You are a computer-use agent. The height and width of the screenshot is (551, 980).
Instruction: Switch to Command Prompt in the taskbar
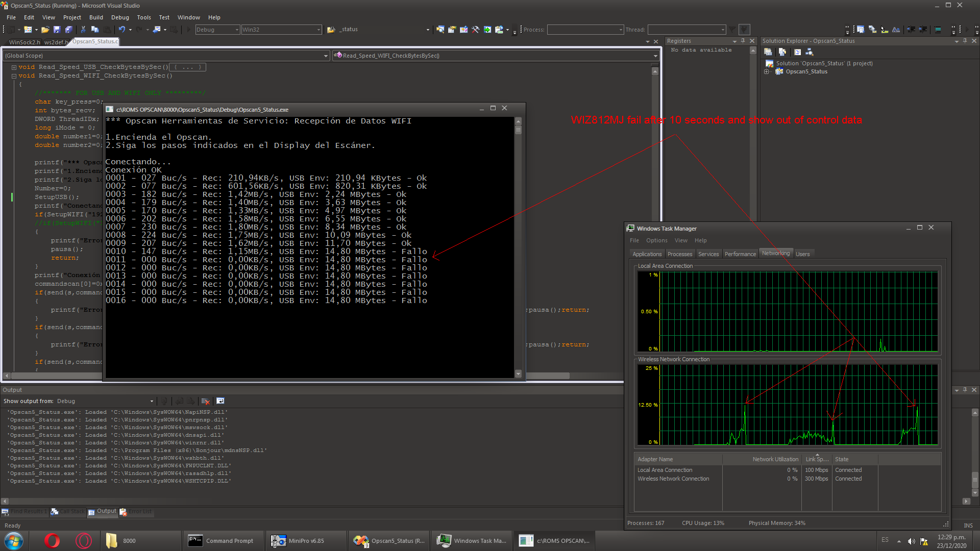(224, 541)
